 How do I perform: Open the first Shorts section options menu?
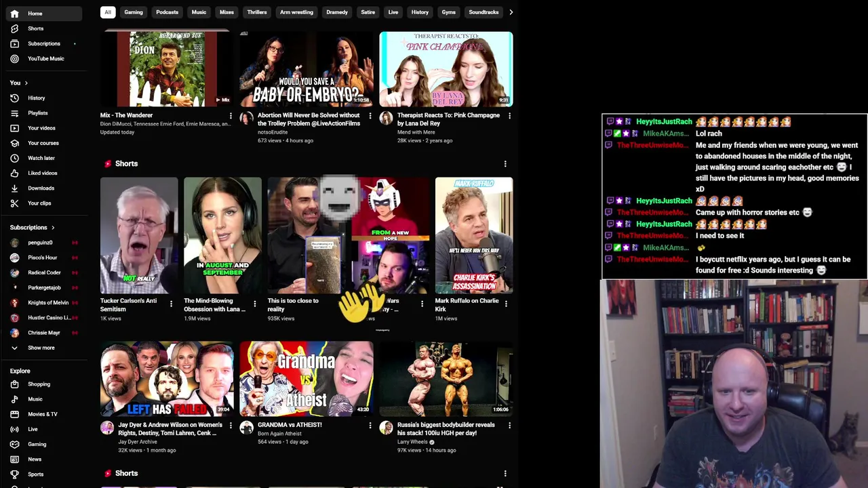coord(505,164)
